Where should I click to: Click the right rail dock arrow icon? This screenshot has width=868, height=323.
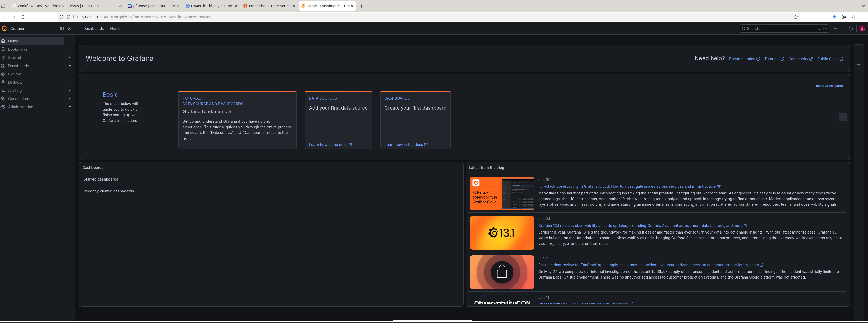tap(859, 65)
